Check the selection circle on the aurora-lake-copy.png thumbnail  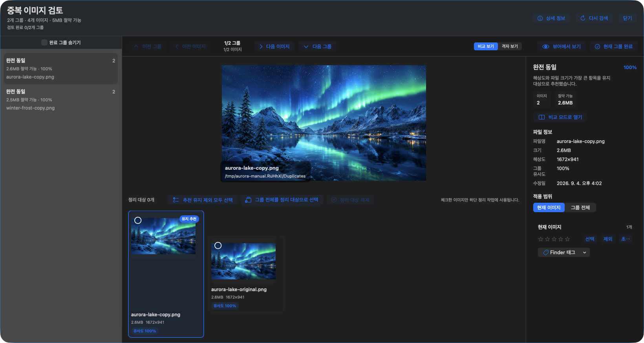[138, 220]
